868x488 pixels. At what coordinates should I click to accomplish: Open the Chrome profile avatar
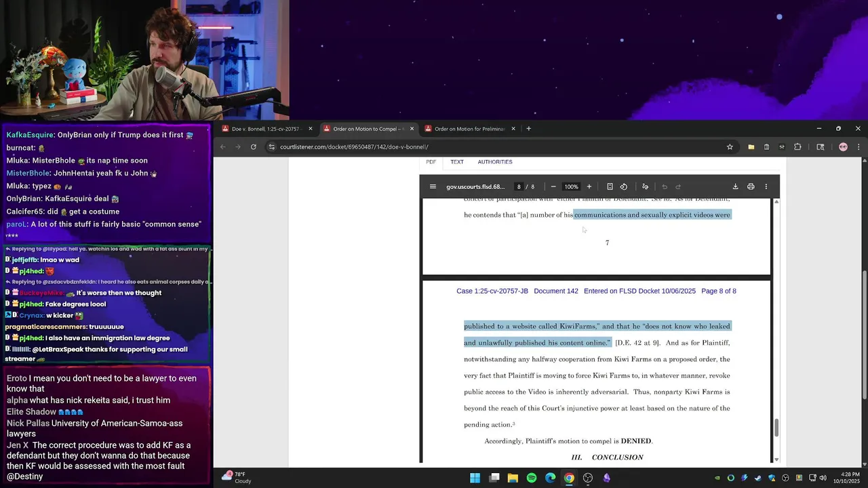point(843,146)
